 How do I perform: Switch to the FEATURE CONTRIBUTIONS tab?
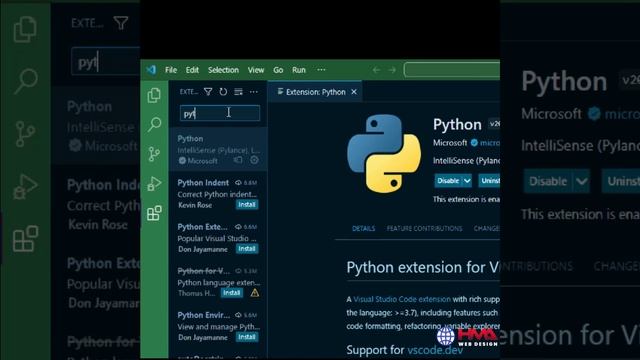click(x=424, y=228)
